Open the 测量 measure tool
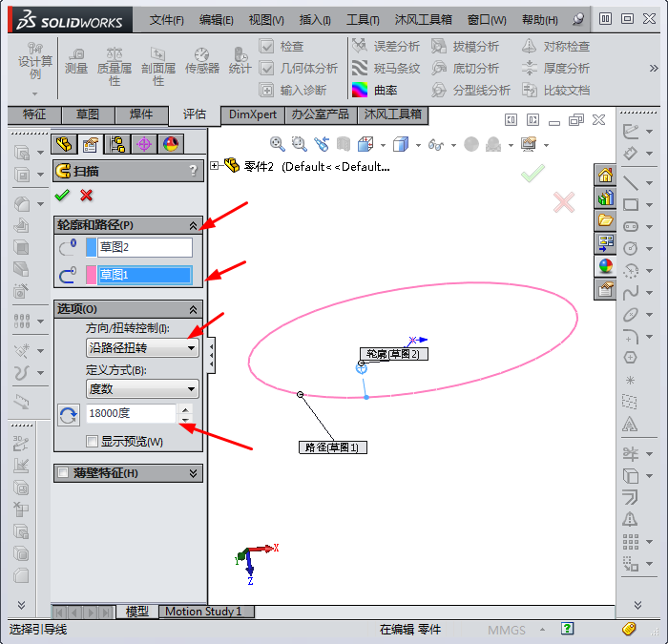Viewport: 668px width, 644px height. click(76, 59)
